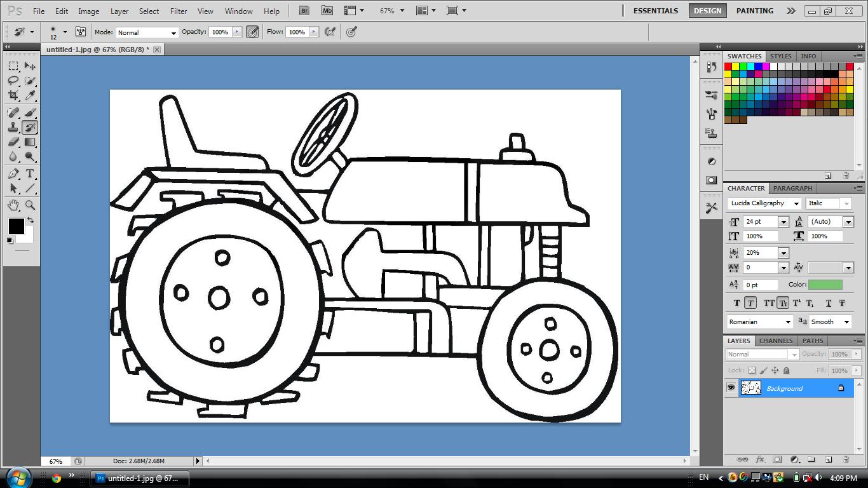The height and width of the screenshot is (488, 868).
Task: Click the green text Color swatch
Action: (x=825, y=285)
